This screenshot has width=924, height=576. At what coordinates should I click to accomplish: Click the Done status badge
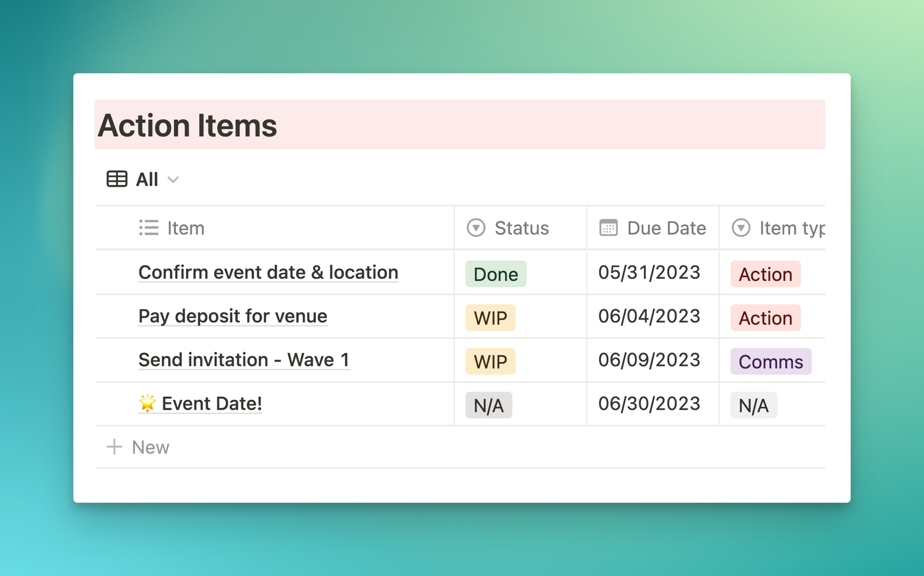(495, 274)
